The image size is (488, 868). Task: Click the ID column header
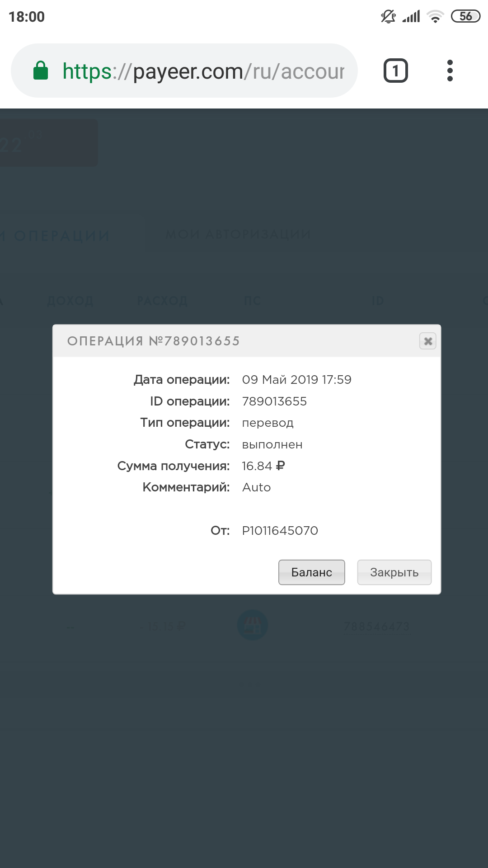click(378, 301)
